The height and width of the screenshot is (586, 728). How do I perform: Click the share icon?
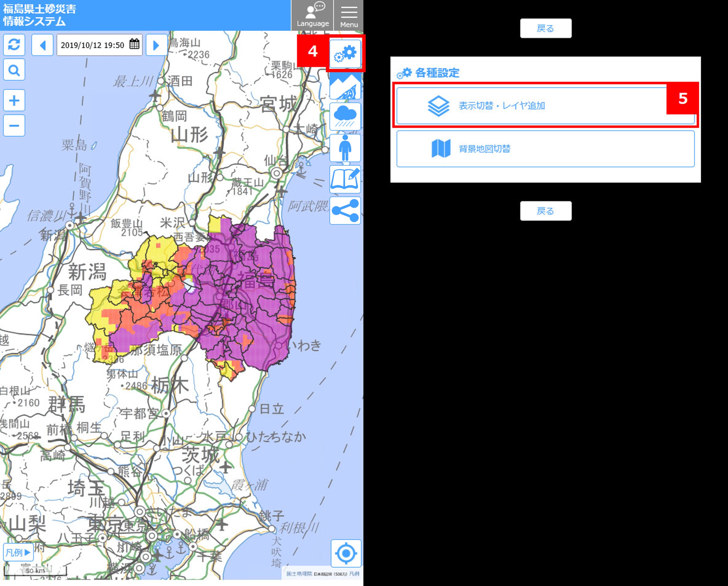point(345,211)
